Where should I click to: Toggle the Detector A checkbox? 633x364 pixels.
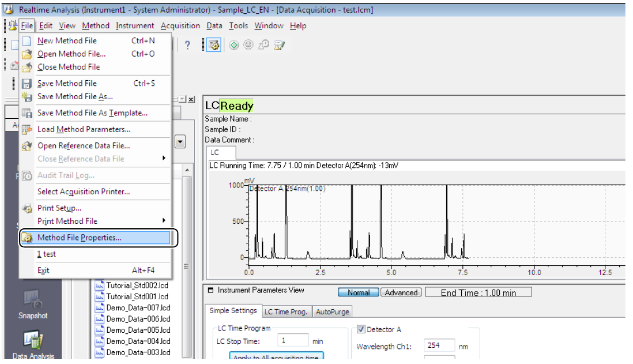pos(361,329)
